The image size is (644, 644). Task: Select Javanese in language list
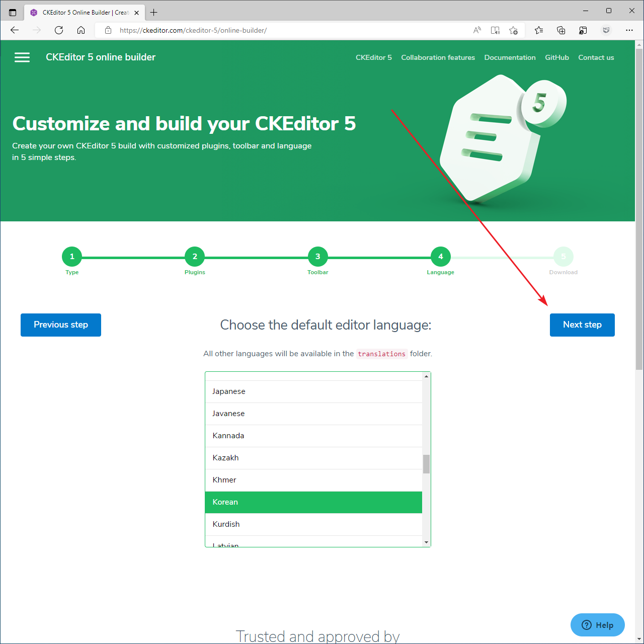(313, 414)
